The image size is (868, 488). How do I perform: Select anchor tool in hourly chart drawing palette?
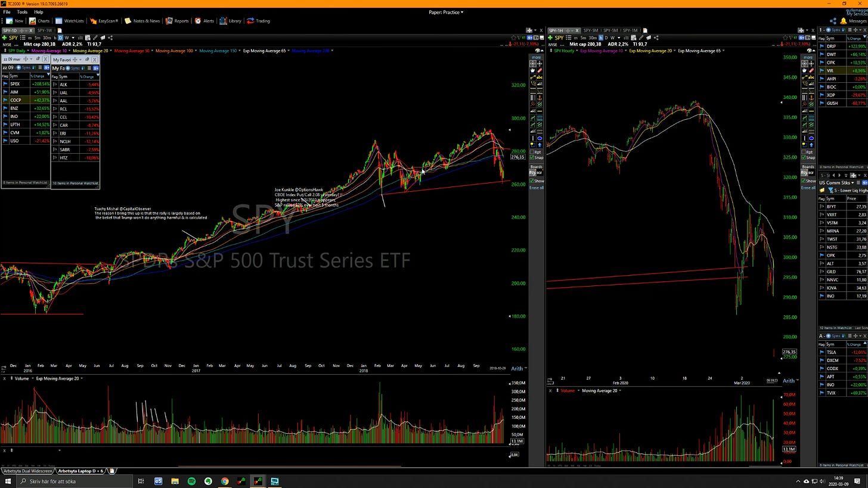(x=811, y=97)
